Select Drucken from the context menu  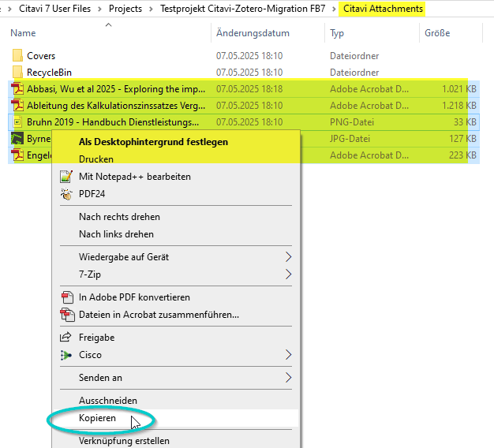96,159
